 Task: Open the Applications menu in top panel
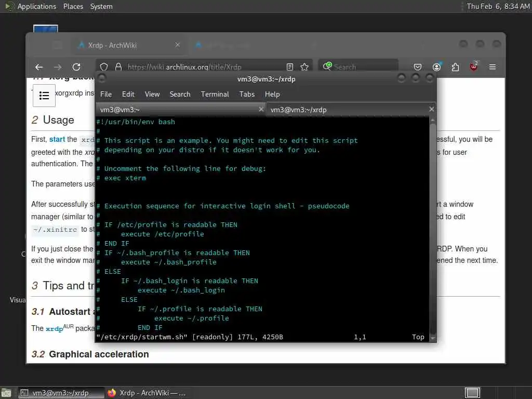click(37, 6)
